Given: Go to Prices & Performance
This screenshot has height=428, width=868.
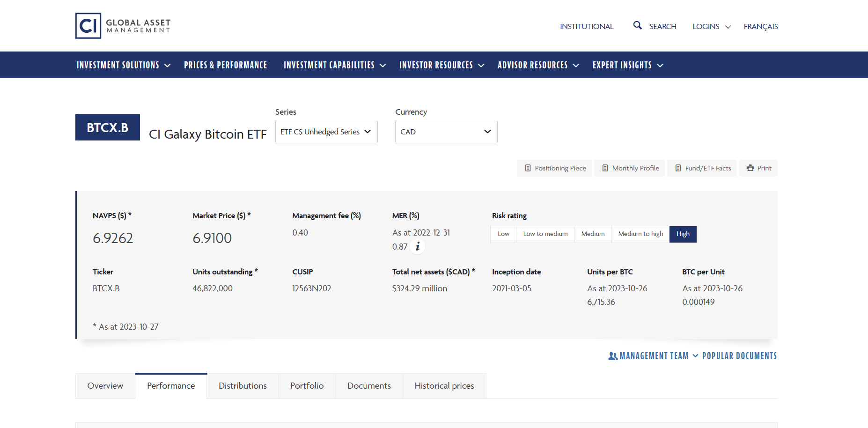Looking at the screenshot, I should [x=226, y=65].
